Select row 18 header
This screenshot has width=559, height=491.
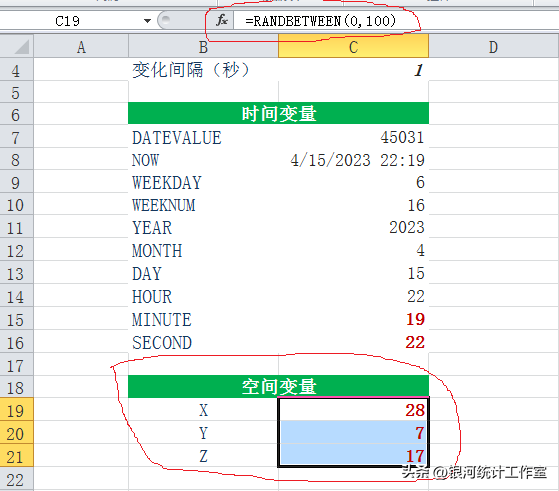[16, 388]
